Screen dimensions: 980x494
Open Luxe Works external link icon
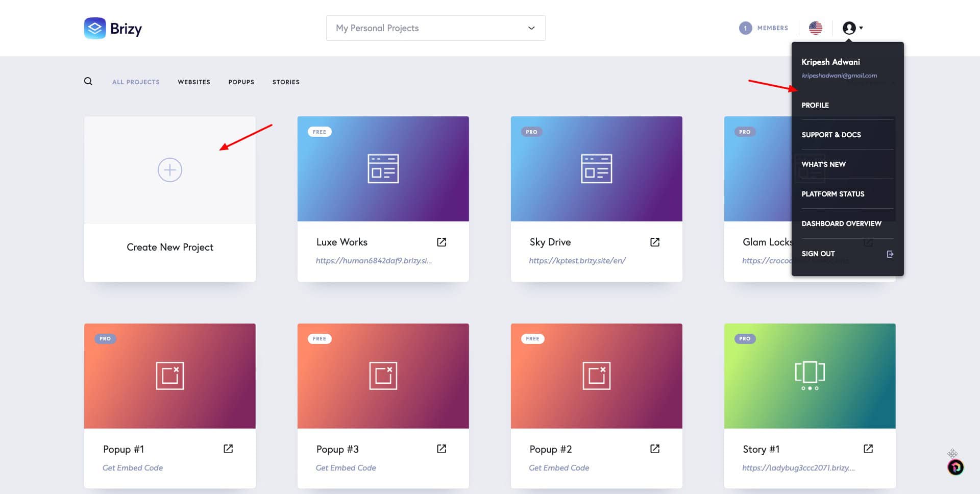click(442, 242)
